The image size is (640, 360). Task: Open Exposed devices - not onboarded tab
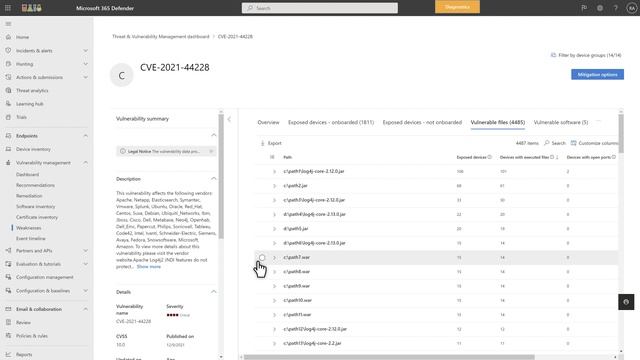(x=422, y=122)
